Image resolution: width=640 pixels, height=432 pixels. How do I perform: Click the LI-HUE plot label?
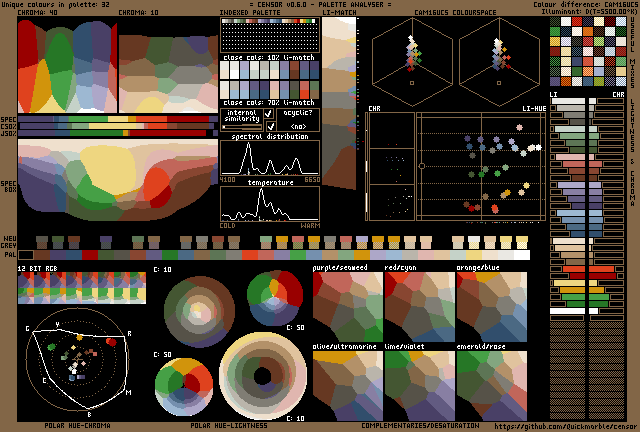click(534, 108)
